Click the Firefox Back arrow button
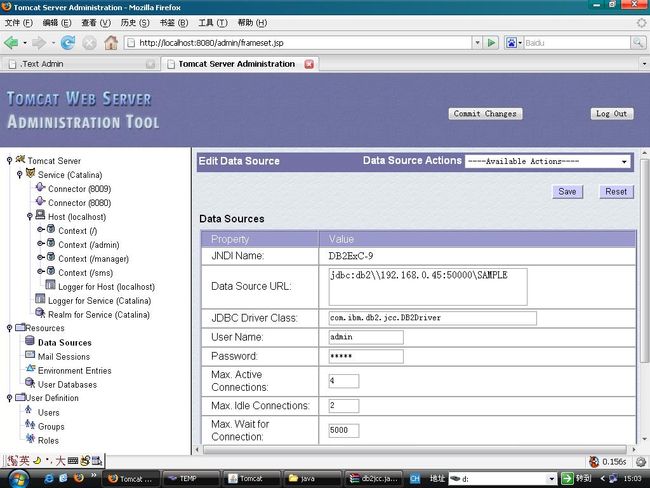The height and width of the screenshot is (488, 650). coord(11,42)
